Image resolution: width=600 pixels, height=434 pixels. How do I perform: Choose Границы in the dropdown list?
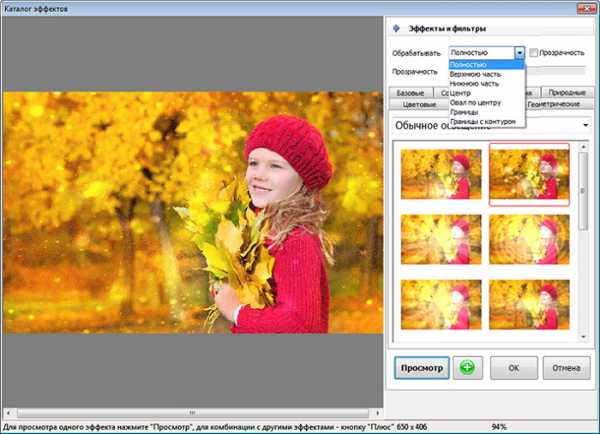click(x=486, y=112)
